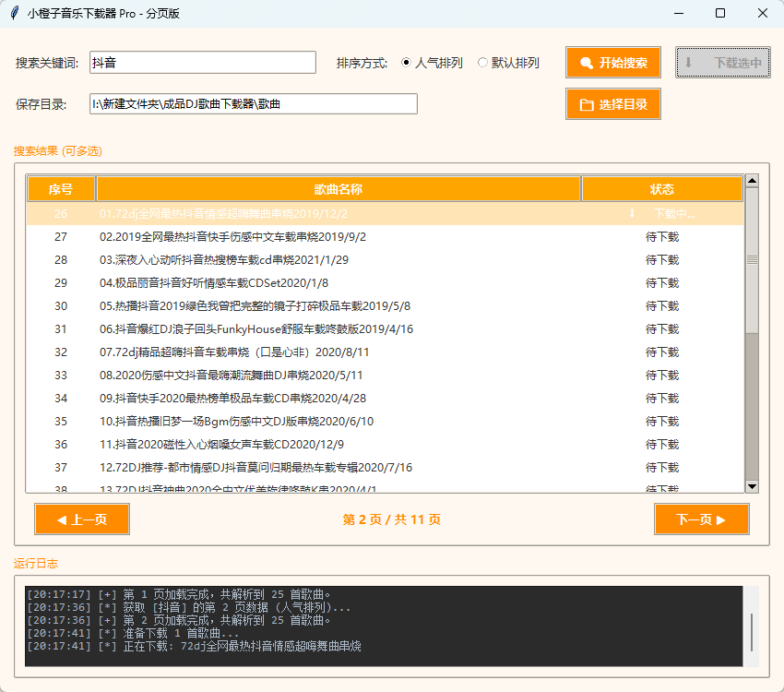Click the 搜索结果 (可多选) section label
Image resolution: width=784 pixels, height=692 pixels.
[x=58, y=151]
